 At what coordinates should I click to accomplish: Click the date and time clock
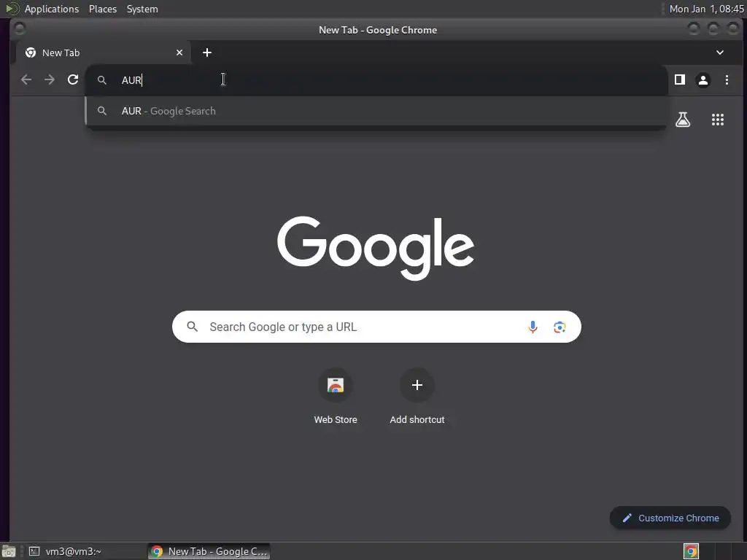point(706,9)
